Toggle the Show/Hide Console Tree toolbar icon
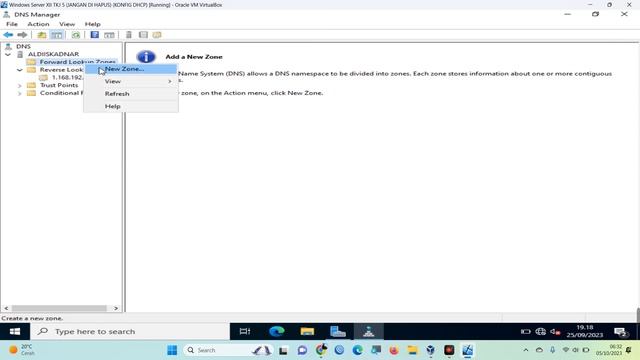 click(x=57, y=35)
